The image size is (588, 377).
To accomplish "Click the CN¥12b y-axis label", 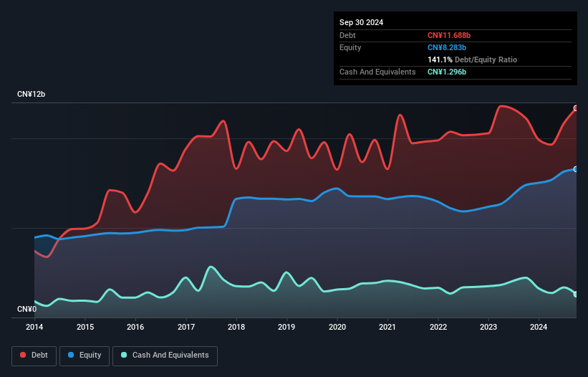I will coord(31,94).
